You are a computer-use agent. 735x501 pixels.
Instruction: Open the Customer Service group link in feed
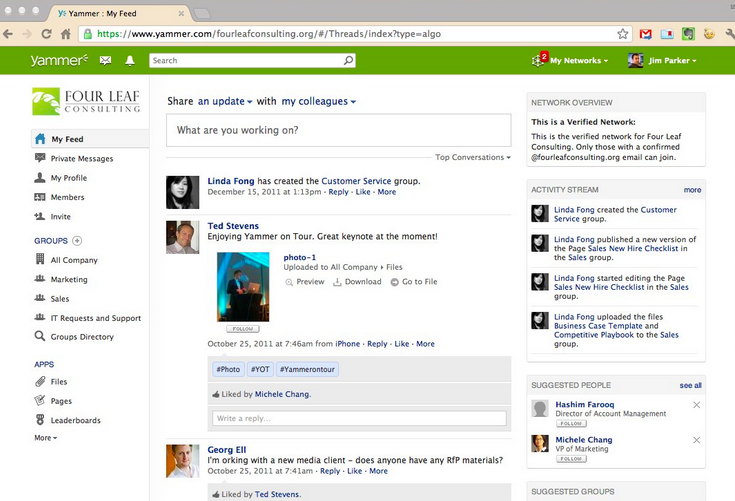356,181
